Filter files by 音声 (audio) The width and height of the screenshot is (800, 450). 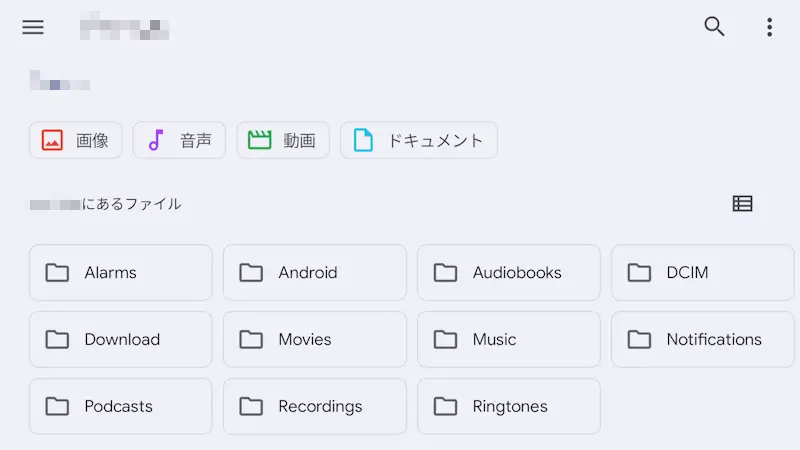(x=179, y=140)
